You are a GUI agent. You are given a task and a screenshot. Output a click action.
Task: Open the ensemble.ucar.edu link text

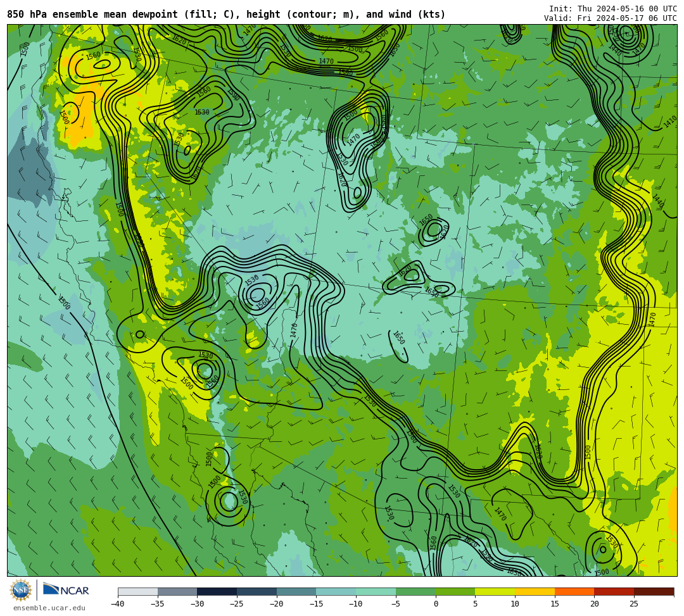[x=49, y=608]
